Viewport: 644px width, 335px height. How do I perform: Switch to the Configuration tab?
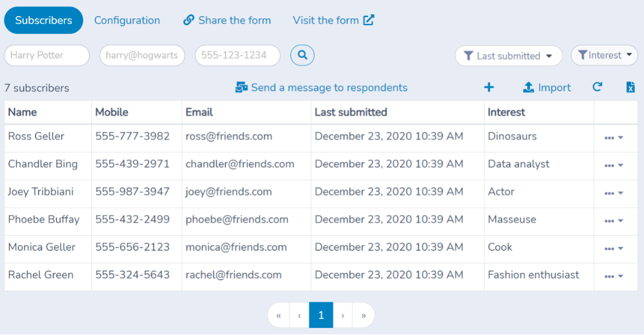(x=127, y=20)
